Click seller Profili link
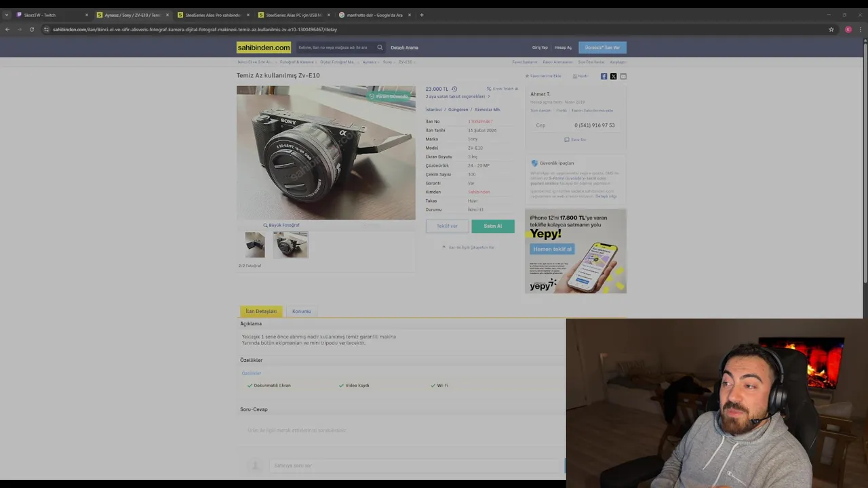Screen dimensions: 868x488 coord(561,110)
